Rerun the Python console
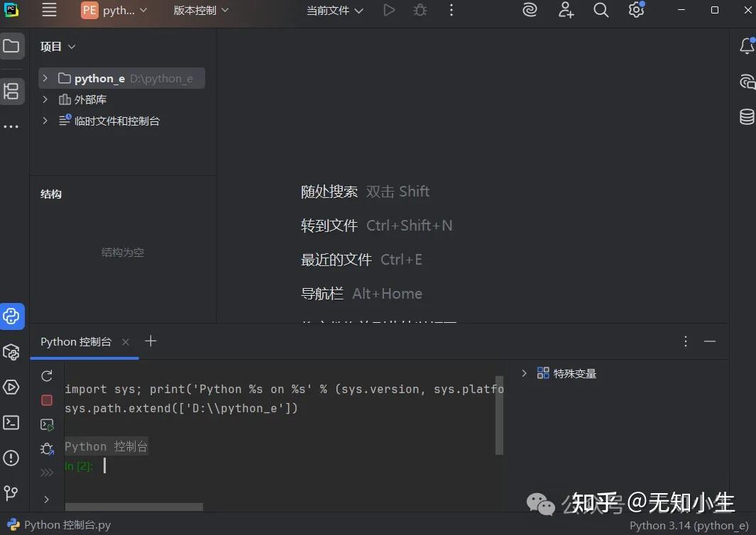The image size is (756, 535). coord(47,375)
